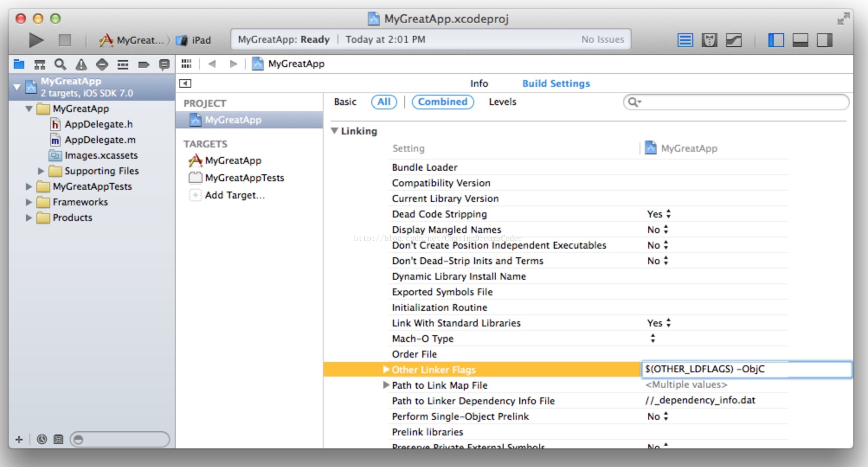Open the Project navigator folder icon

point(19,64)
